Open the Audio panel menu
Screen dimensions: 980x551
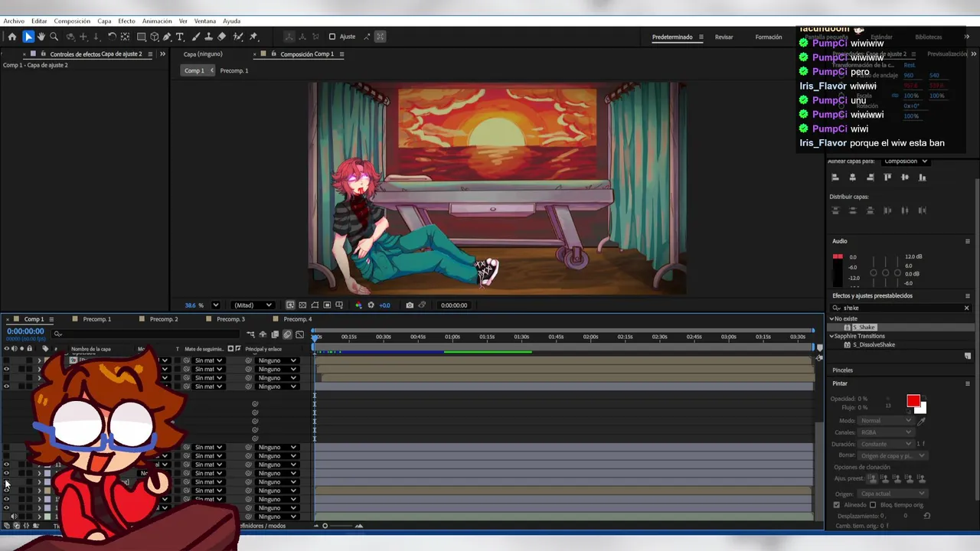tap(968, 242)
